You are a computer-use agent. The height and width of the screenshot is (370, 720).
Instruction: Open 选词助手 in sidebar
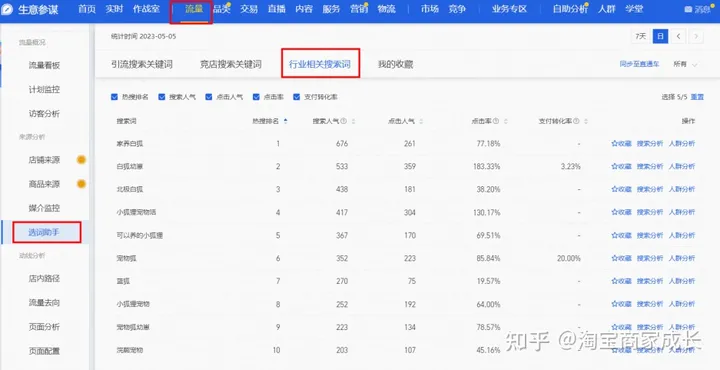[x=44, y=232]
